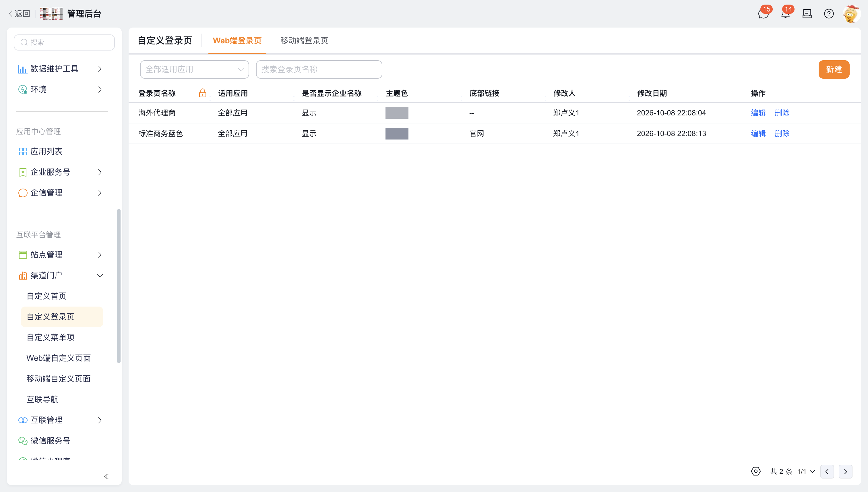Open the page selector 1/1 dropdown
The height and width of the screenshot is (492, 868).
click(806, 471)
